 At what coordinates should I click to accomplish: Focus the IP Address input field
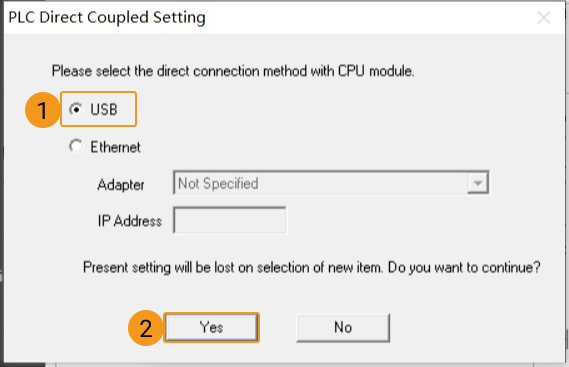click(x=230, y=220)
